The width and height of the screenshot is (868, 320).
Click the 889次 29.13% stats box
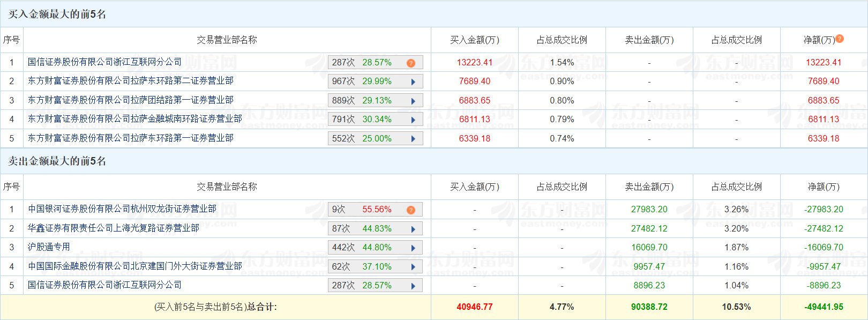(375, 101)
